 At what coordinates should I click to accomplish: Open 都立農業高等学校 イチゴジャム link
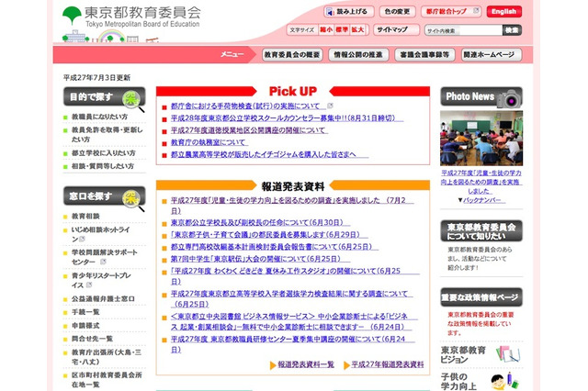[x=269, y=154]
